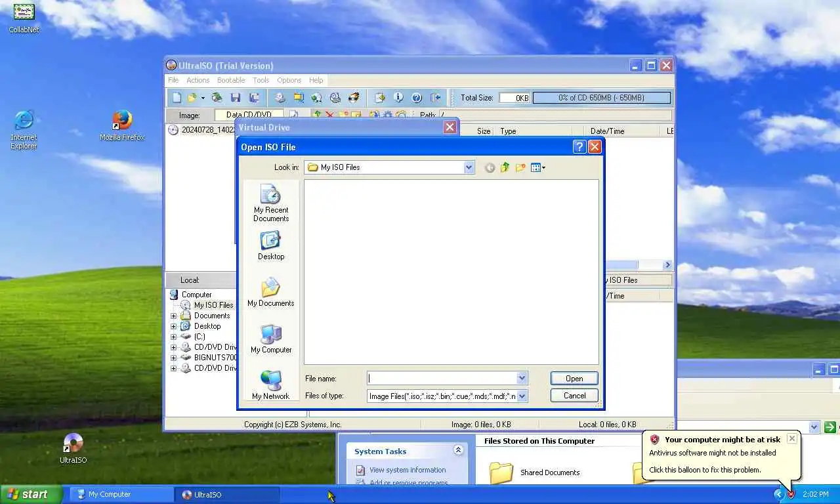Expand the (C:) drive node
This screenshot has width=840, height=504.
tap(174, 337)
